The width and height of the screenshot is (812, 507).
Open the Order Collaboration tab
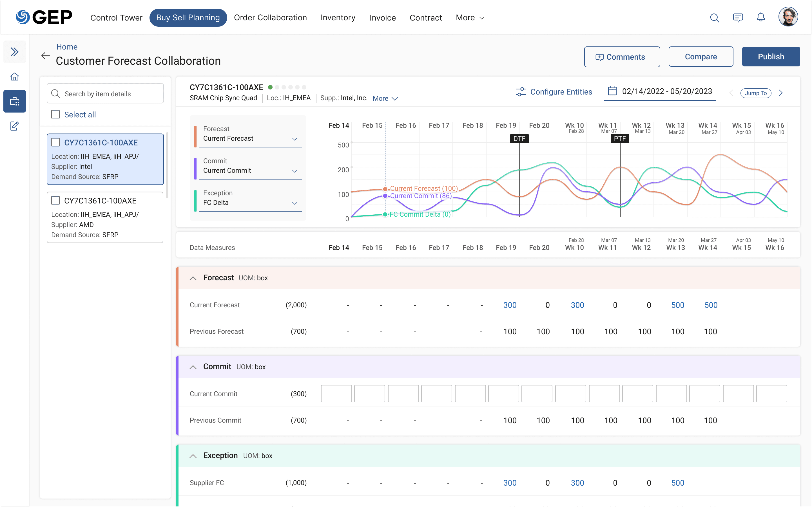point(270,18)
